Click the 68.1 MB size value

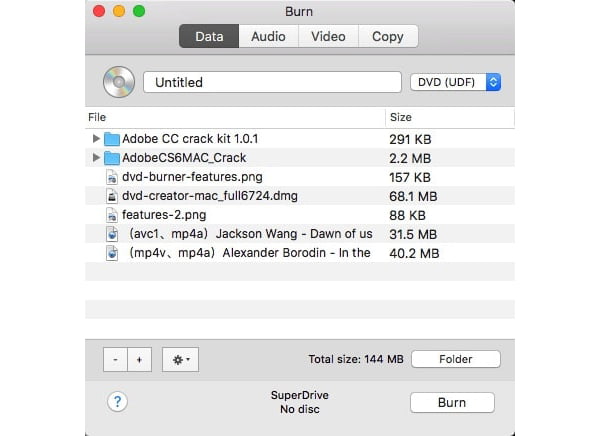[413, 196]
